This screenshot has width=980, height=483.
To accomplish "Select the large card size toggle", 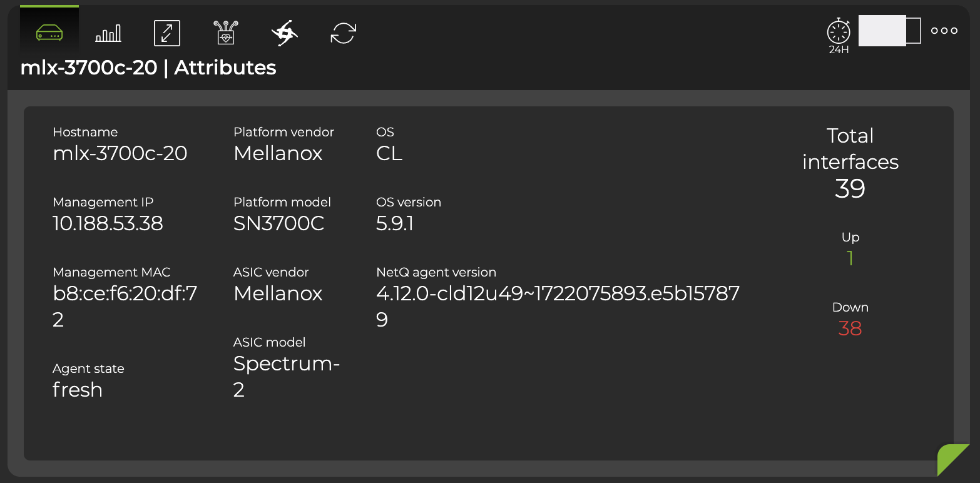I will pyautogui.click(x=882, y=29).
